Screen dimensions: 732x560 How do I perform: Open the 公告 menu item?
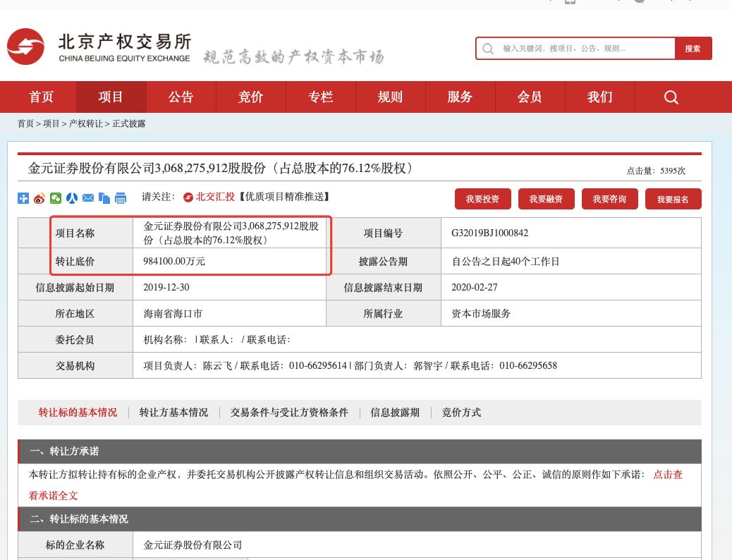tap(181, 97)
